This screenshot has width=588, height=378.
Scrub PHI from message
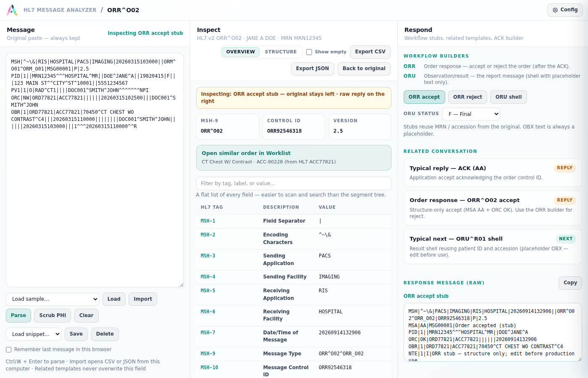pos(52,315)
